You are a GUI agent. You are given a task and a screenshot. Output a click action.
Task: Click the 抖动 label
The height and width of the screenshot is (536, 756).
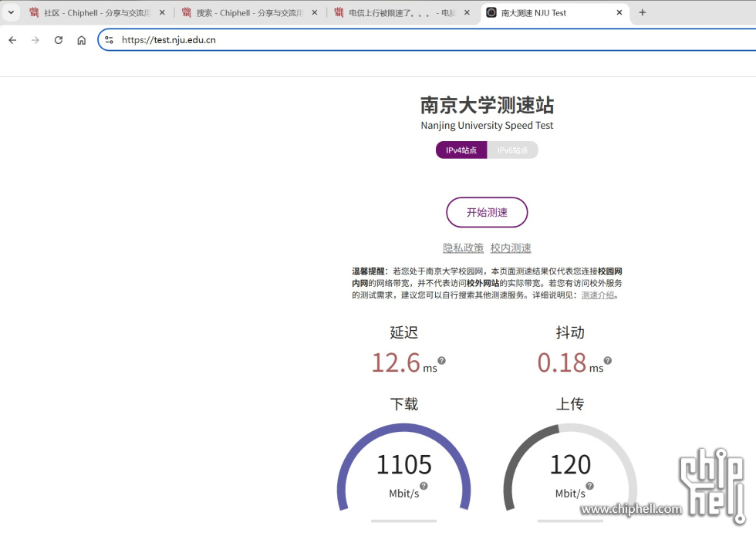coord(570,332)
